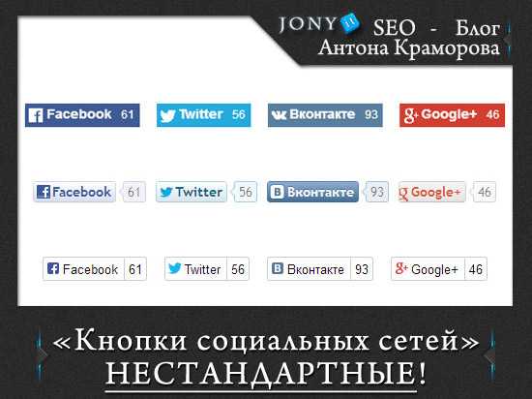This screenshot has height=399, width=532.
Task: Click the Facebook icon in the bottom outlined button
Action: pos(53,268)
